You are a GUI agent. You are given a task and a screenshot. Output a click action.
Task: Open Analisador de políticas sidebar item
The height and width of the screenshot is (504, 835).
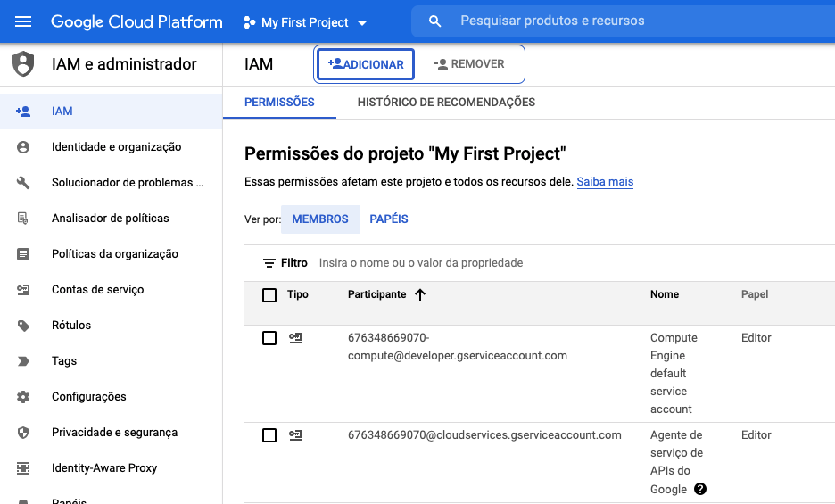(x=111, y=219)
